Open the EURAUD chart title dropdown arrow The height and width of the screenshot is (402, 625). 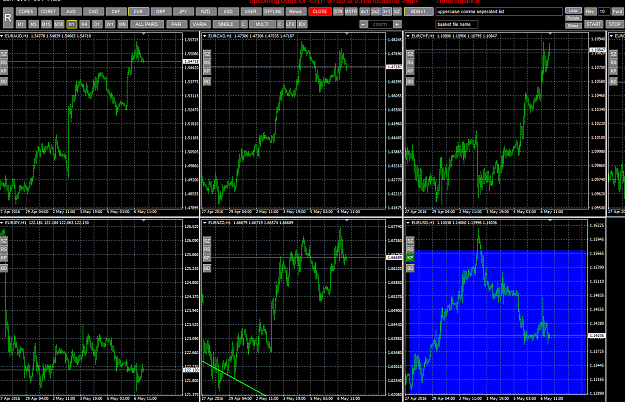click(x=2, y=36)
